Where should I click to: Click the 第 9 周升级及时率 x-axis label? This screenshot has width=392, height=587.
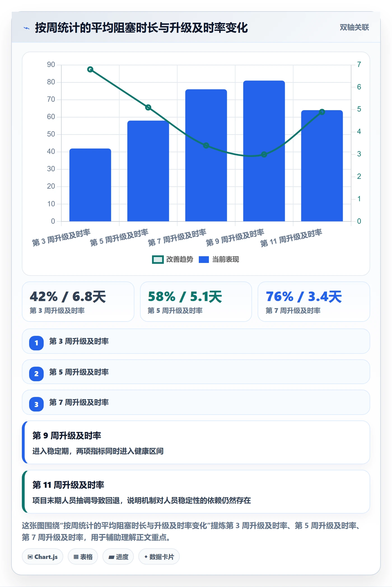(x=235, y=237)
